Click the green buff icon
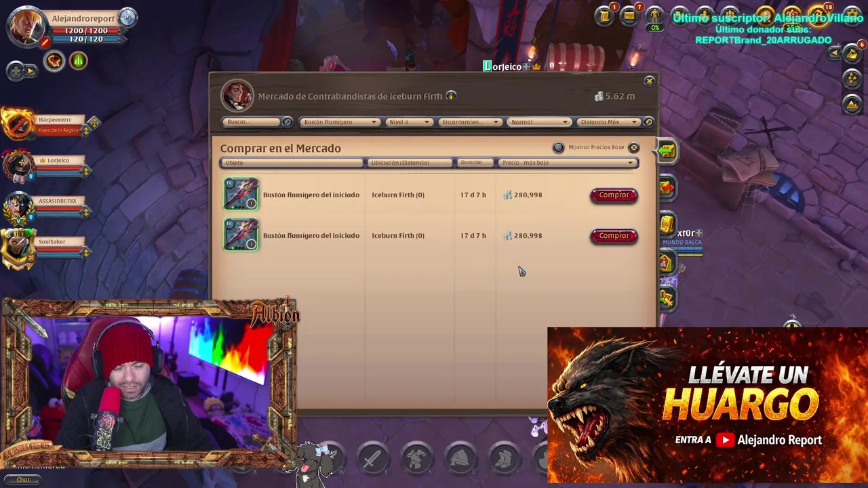This screenshot has height=488, width=868. 78,62
